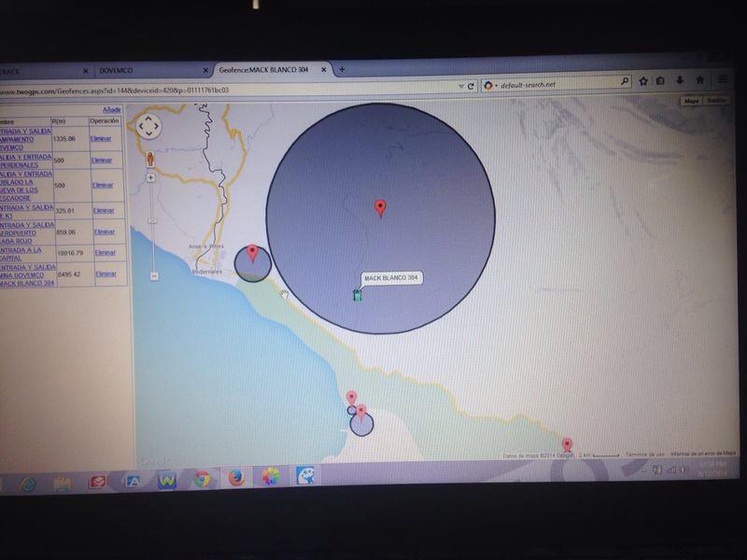The image size is (747, 560).
Task: Open the ENTRADA A LA CAPITAL geofence
Action: click(x=21, y=254)
